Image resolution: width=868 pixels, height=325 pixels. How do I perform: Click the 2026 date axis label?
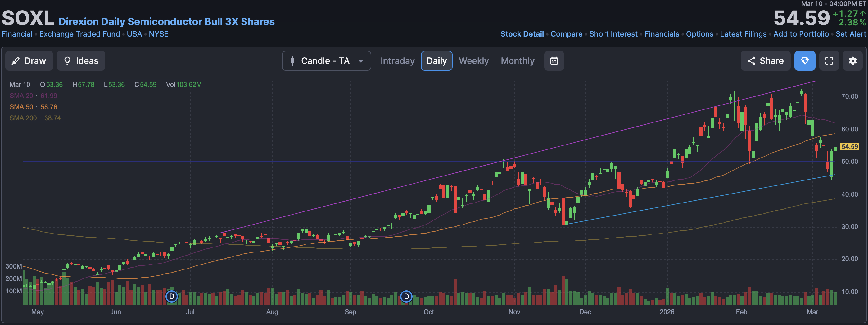[667, 312]
